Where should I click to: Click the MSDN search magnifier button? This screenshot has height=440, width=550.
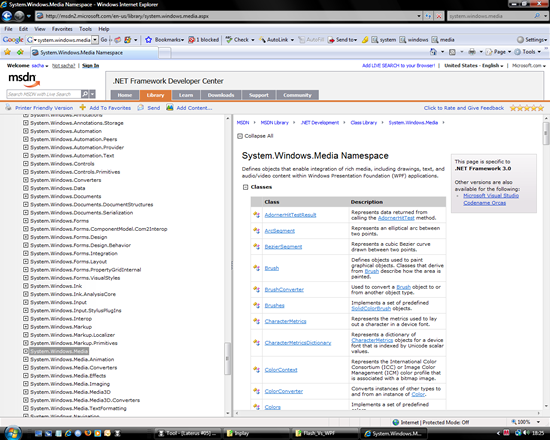tap(85, 94)
